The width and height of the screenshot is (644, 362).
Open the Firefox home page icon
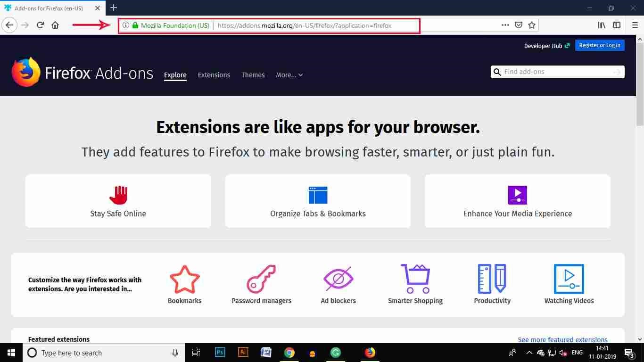tap(55, 25)
